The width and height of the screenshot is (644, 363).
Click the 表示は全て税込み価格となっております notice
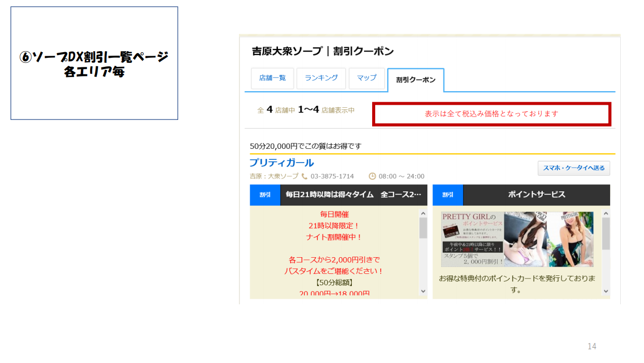coord(492,114)
